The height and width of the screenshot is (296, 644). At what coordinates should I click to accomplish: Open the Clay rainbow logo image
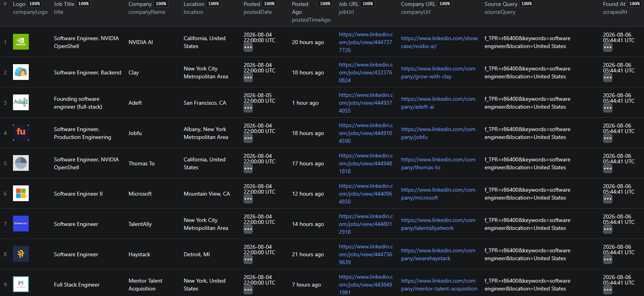21,72
